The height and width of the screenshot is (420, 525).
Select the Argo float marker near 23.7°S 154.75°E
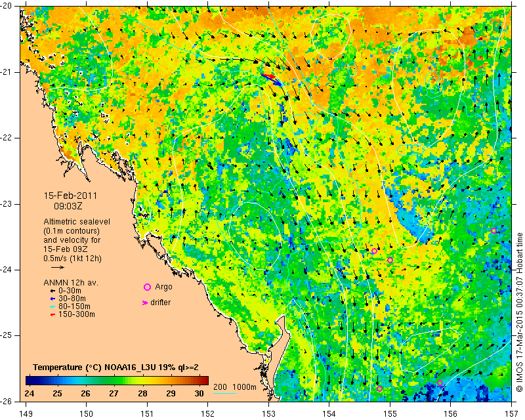tap(374, 251)
